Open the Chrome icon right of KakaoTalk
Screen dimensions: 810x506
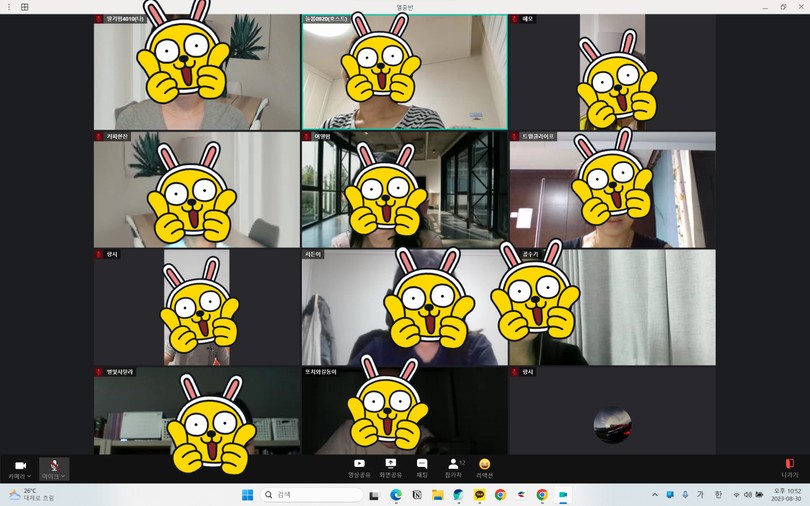tap(500, 495)
